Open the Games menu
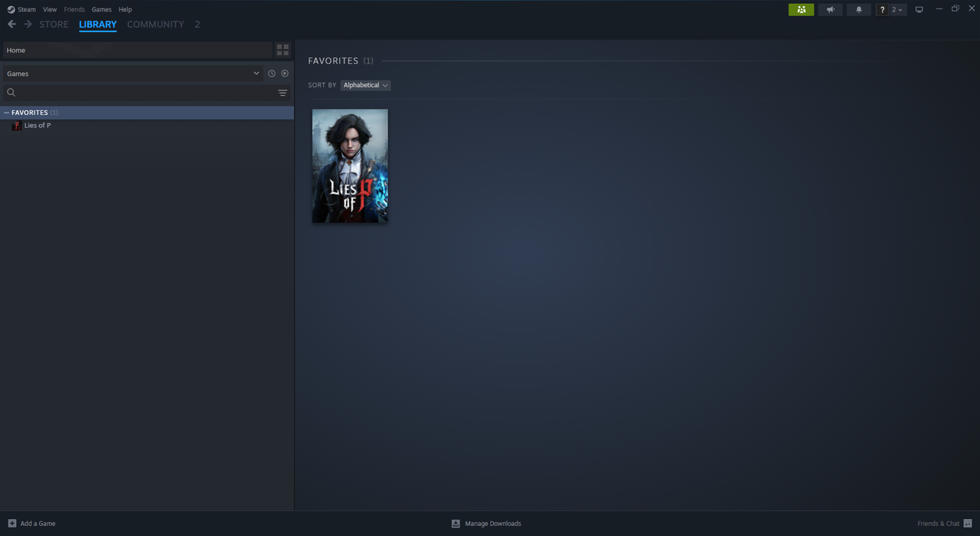This screenshot has height=536, width=980. pyautogui.click(x=101, y=9)
